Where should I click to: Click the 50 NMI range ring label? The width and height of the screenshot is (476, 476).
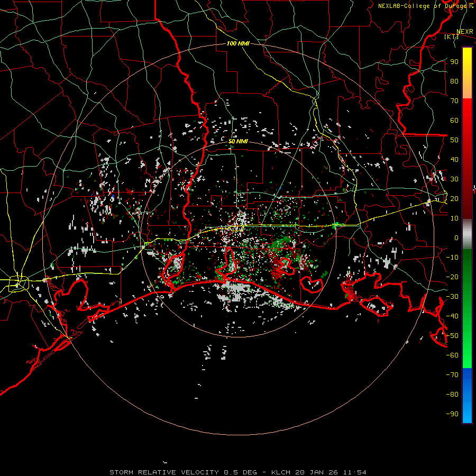(x=238, y=141)
